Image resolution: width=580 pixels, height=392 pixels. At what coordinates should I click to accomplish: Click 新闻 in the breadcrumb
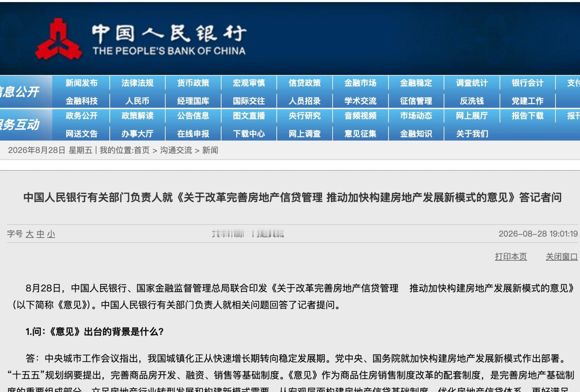tap(210, 150)
